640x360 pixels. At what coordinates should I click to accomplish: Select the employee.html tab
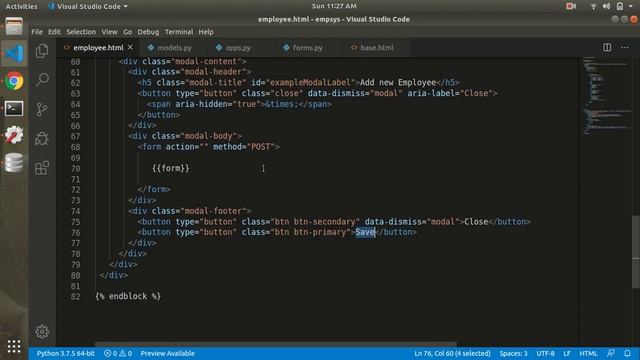coord(98,48)
